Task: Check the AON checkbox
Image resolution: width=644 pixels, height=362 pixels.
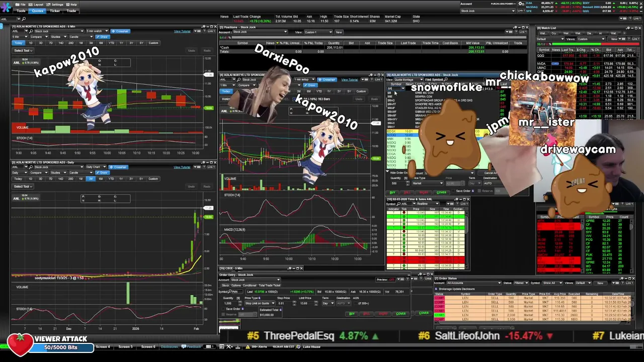Action: (x=355, y=303)
